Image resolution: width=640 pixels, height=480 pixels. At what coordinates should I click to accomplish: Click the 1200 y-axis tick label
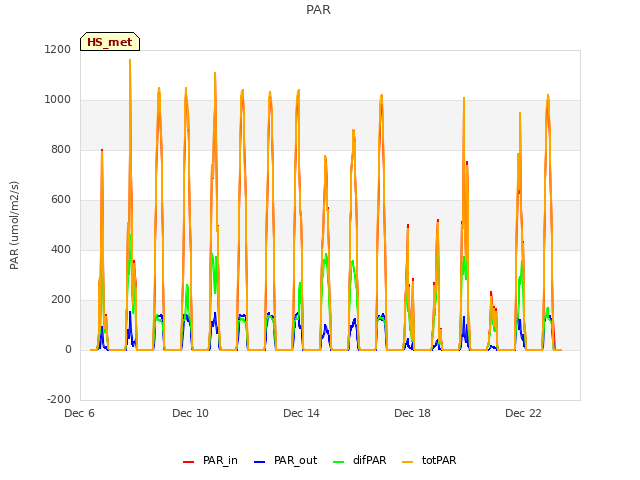tap(58, 50)
